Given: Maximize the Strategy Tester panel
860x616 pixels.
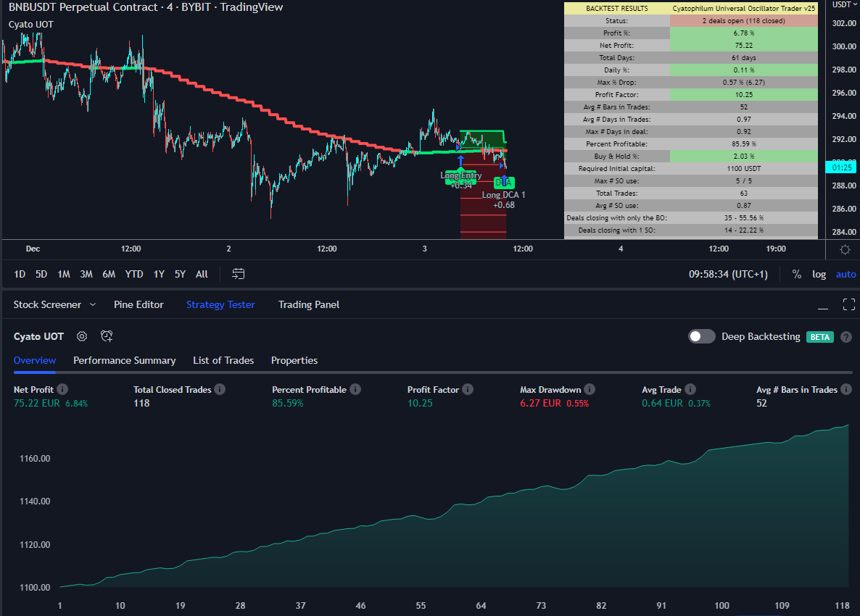Looking at the screenshot, I should click(849, 304).
